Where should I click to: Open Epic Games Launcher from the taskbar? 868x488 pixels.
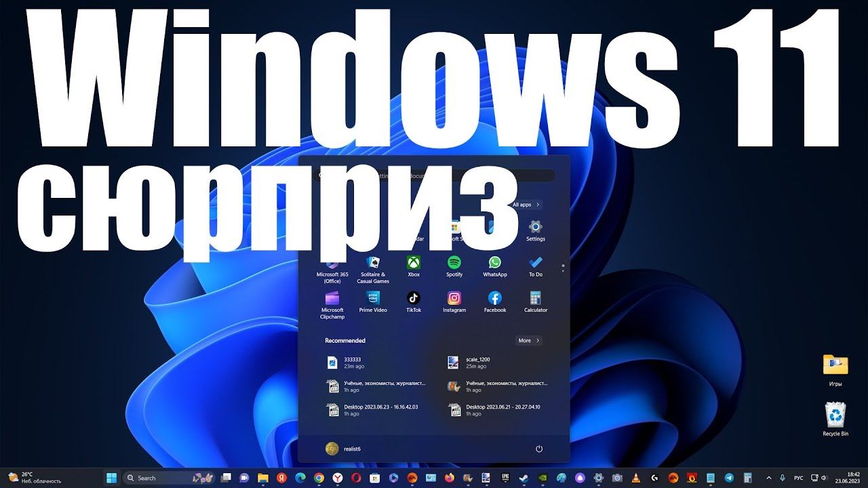pos(505,478)
